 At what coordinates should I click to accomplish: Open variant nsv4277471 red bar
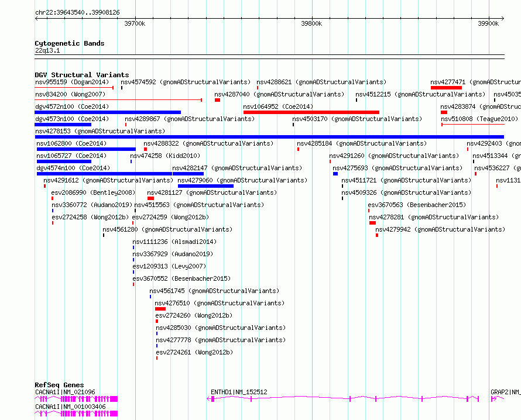pos(446,88)
